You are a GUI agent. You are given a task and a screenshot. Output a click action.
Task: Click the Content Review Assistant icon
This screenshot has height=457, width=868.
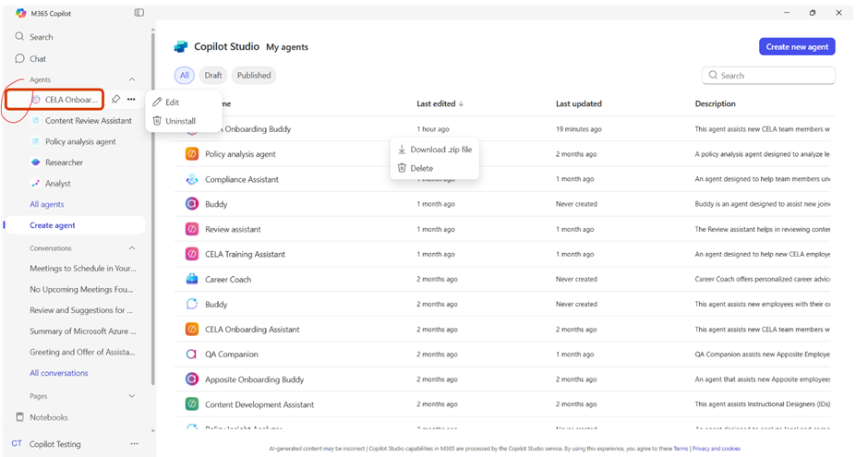point(35,120)
